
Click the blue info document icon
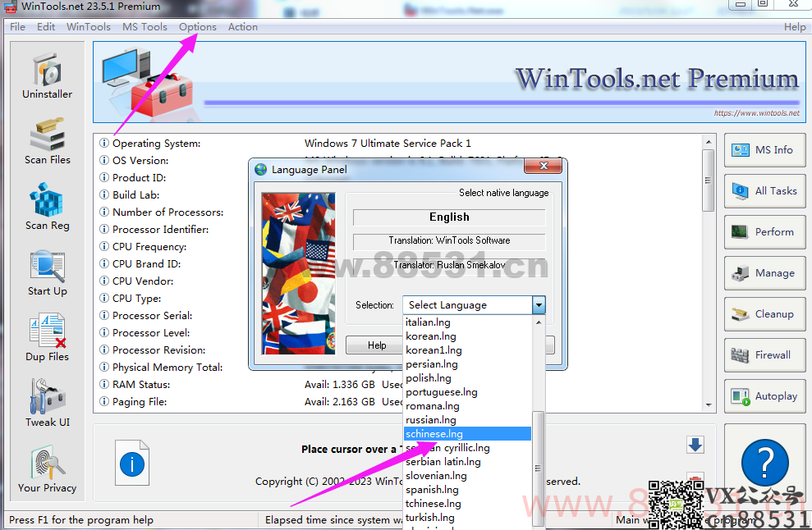click(x=132, y=463)
